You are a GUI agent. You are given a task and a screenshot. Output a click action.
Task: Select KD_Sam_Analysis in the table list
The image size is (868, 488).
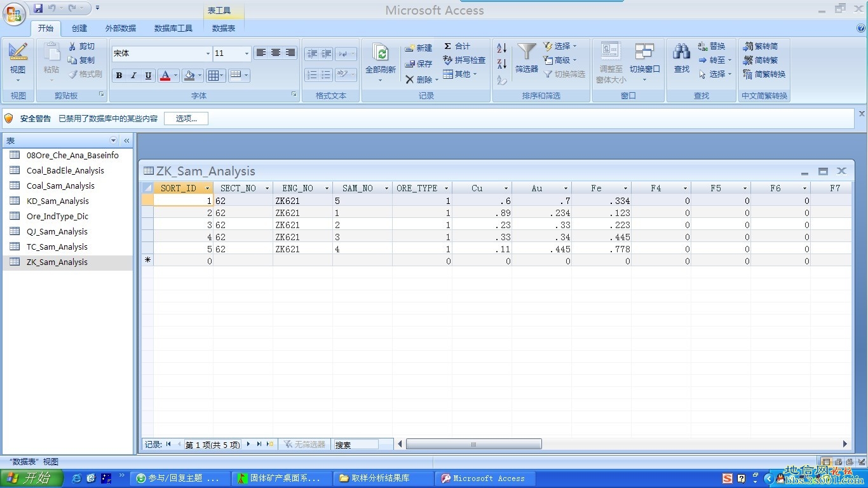[x=58, y=201]
